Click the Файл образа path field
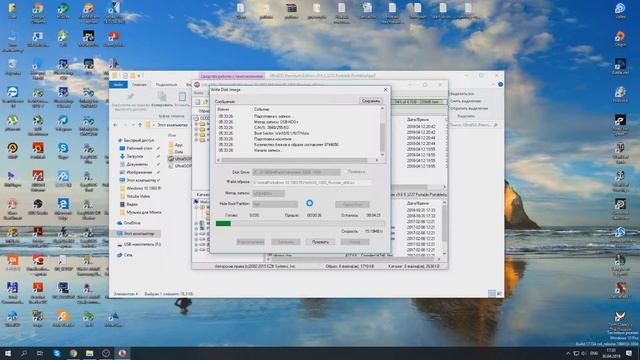The image size is (640, 360). pos(312,183)
